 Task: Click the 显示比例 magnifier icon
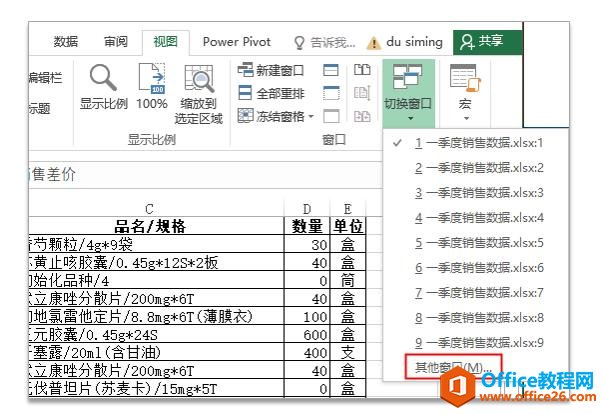coord(104,78)
